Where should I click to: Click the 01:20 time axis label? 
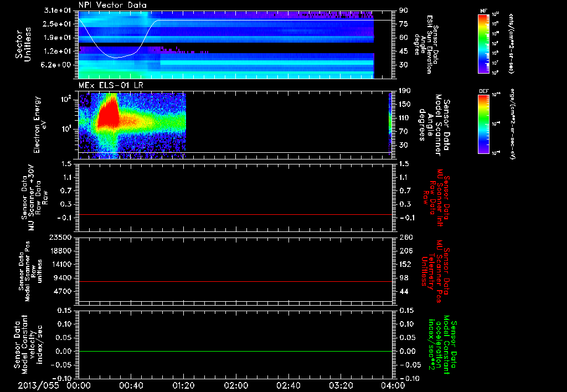pos(183,385)
